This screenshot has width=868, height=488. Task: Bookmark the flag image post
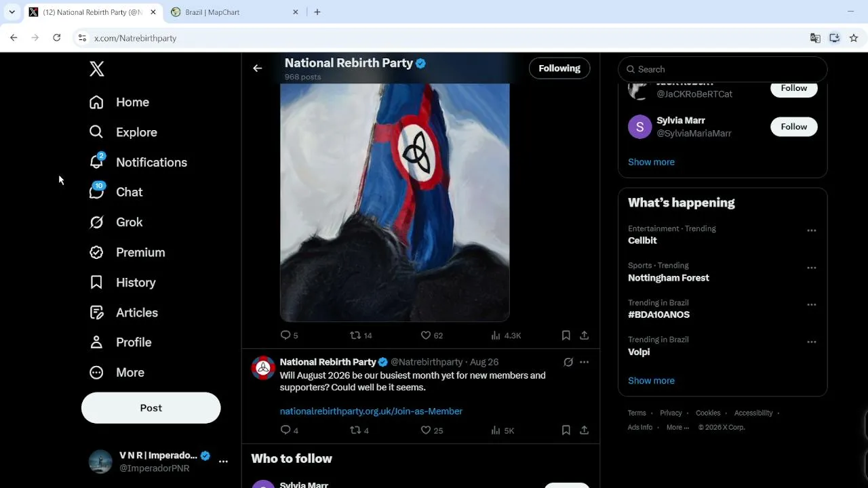tap(566, 335)
